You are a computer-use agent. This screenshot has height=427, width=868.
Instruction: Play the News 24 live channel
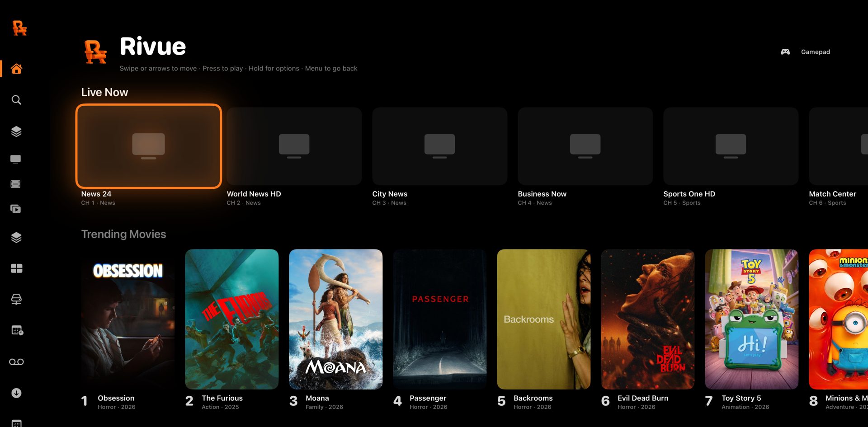[x=149, y=146]
